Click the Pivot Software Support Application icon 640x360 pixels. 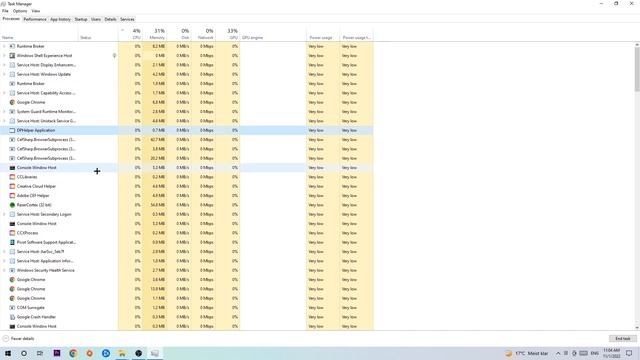[x=12, y=242]
